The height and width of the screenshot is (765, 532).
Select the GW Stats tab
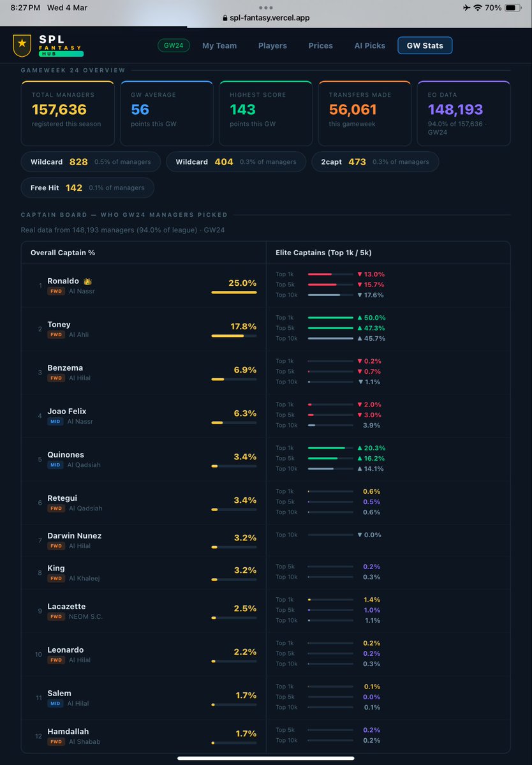coord(425,45)
